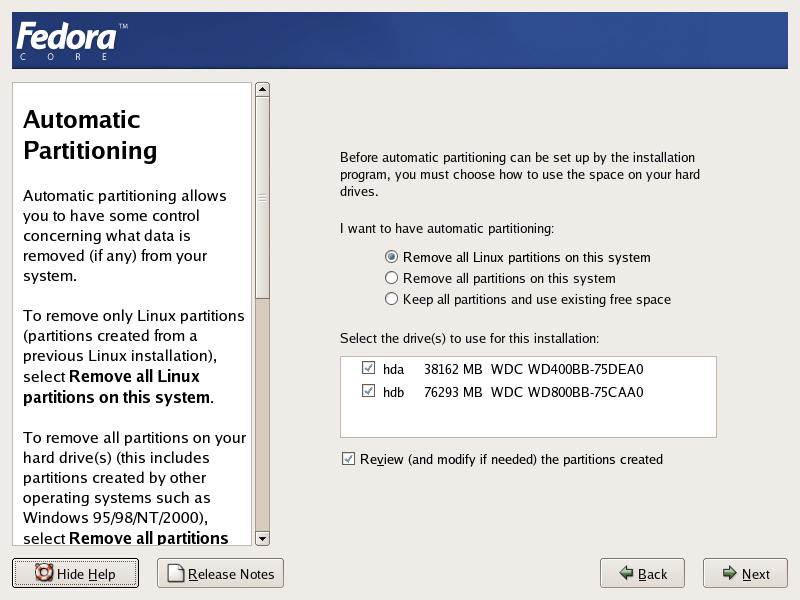Click the Hide Help button label
The image size is (800, 600).
click(x=86, y=574)
